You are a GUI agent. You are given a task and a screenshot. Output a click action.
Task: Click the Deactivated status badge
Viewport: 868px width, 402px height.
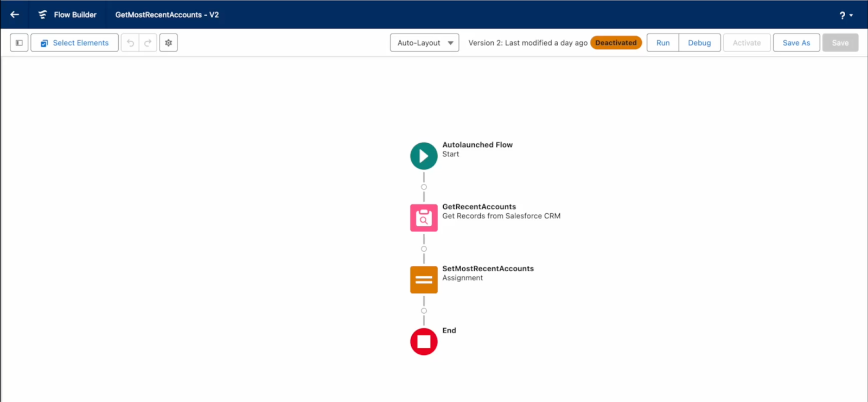click(x=616, y=43)
